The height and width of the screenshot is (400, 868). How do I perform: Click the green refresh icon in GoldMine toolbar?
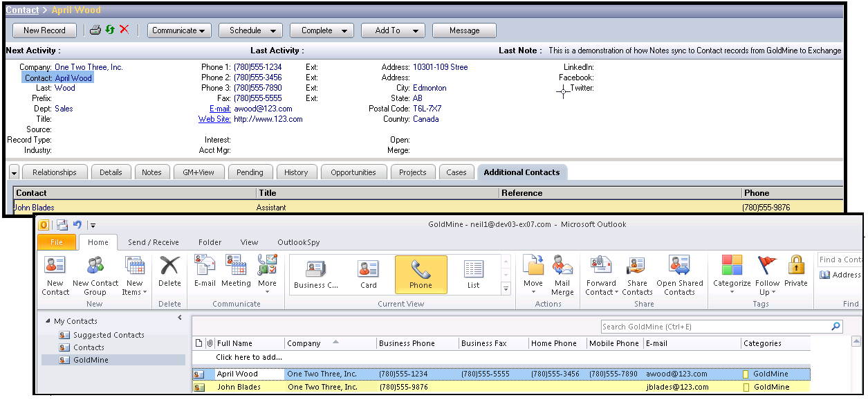[x=110, y=30]
